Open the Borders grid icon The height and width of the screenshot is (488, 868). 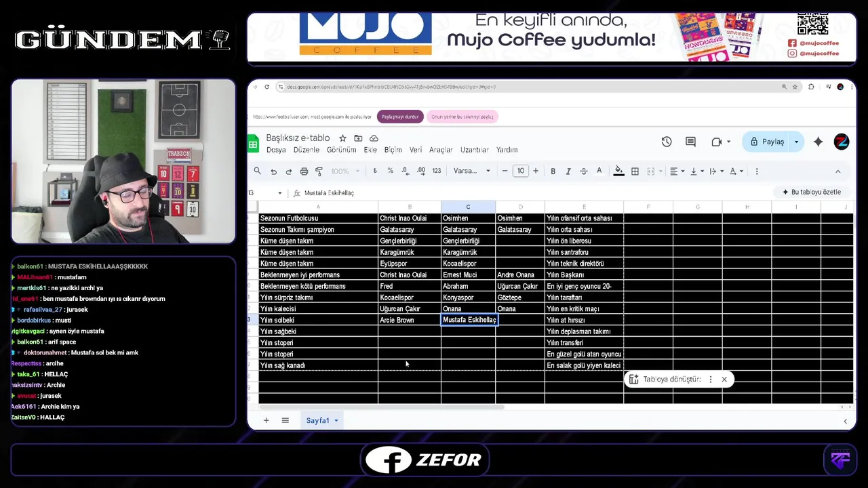635,171
